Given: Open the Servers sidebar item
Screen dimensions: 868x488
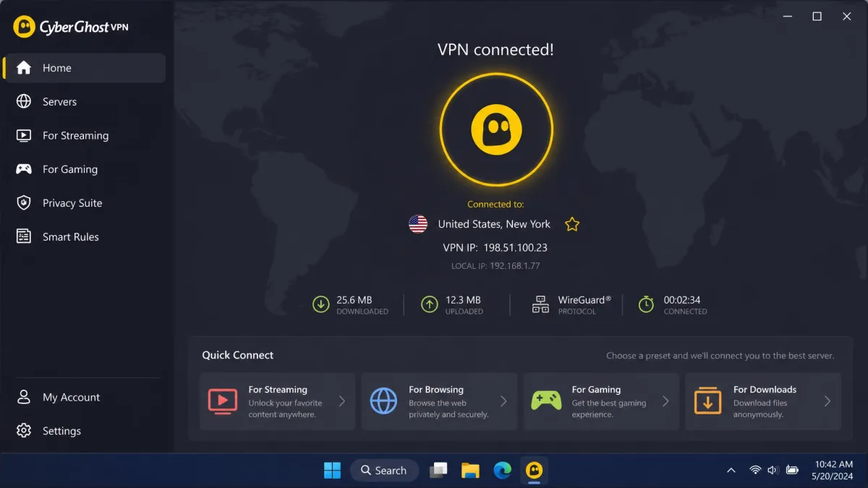Looking at the screenshot, I should point(84,102).
